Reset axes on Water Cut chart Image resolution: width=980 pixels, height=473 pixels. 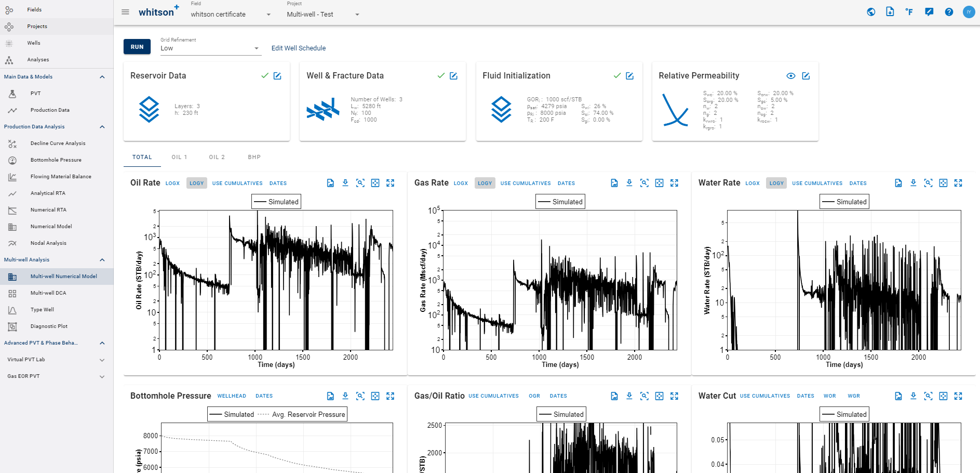(944, 396)
